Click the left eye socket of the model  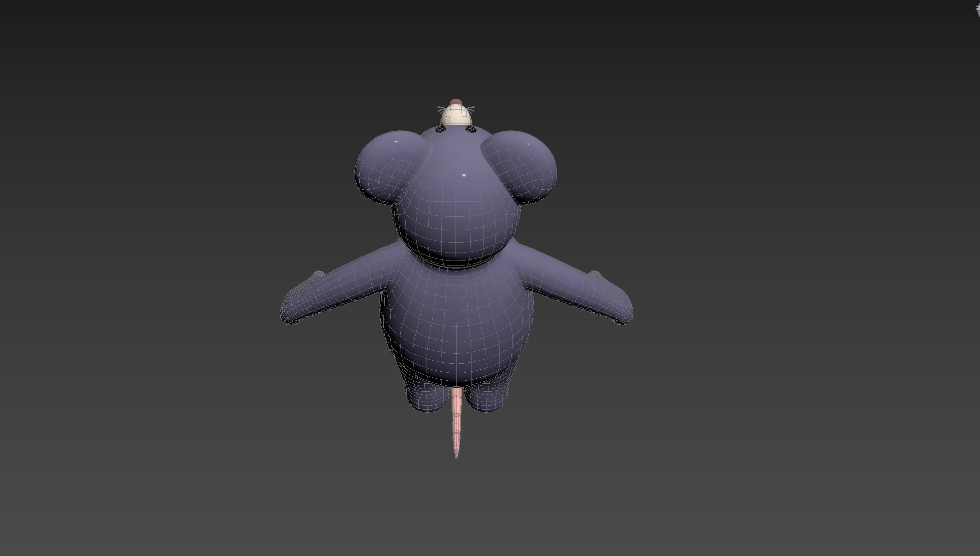[x=441, y=130]
